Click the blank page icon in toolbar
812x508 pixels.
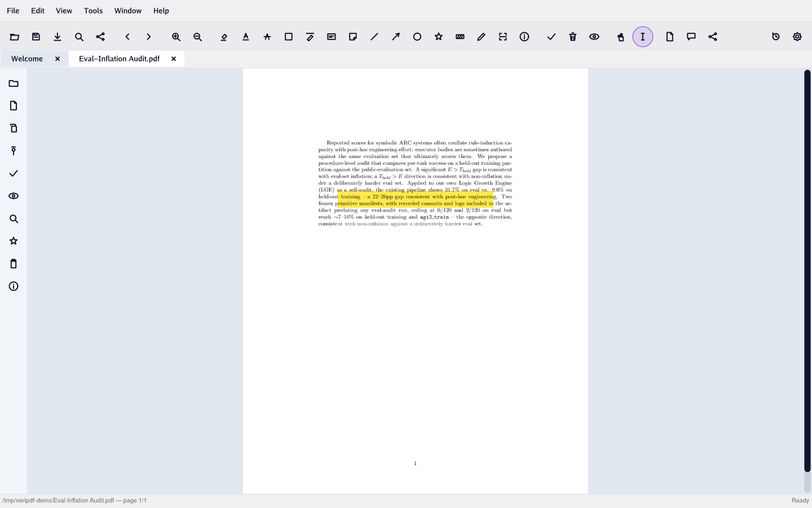click(670, 37)
